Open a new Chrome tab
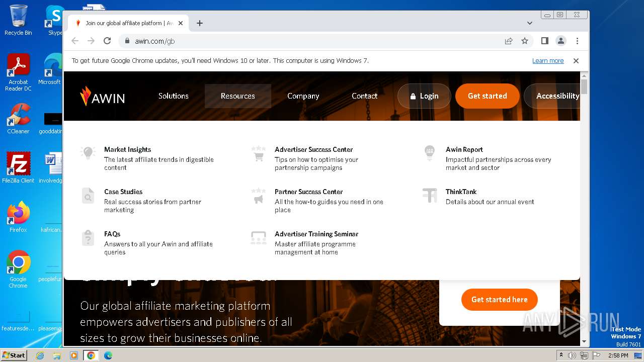The width and height of the screenshot is (644, 362). coord(200,23)
